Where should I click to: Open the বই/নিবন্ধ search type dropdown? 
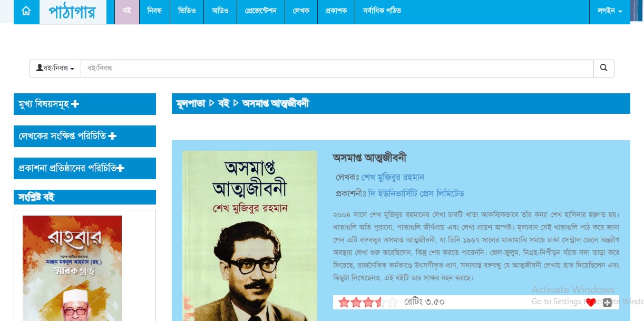coord(55,69)
